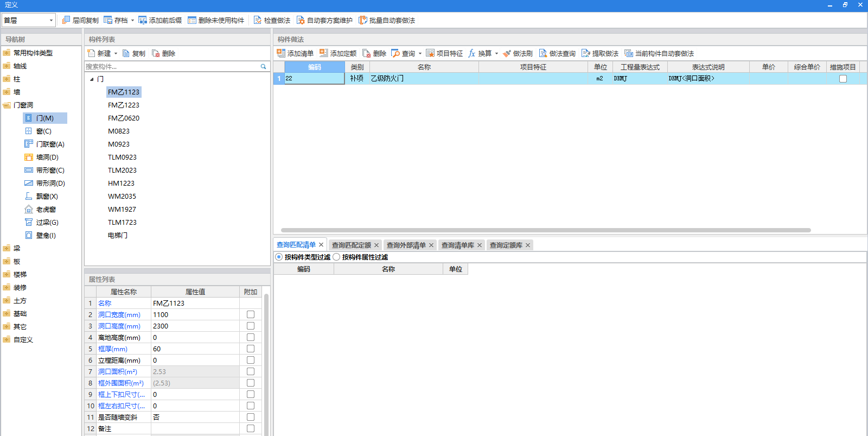Toggle 措施项目 checkbox for row 22

843,79
